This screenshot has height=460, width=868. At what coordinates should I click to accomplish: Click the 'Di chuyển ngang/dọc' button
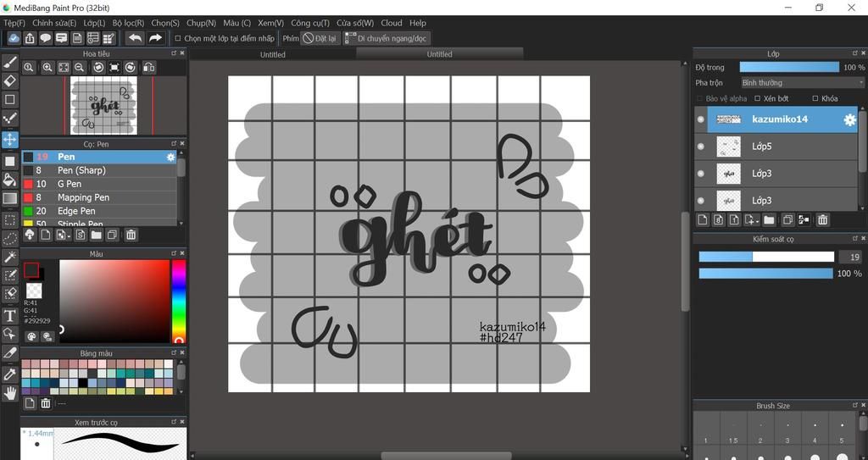[x=386, y=38]
